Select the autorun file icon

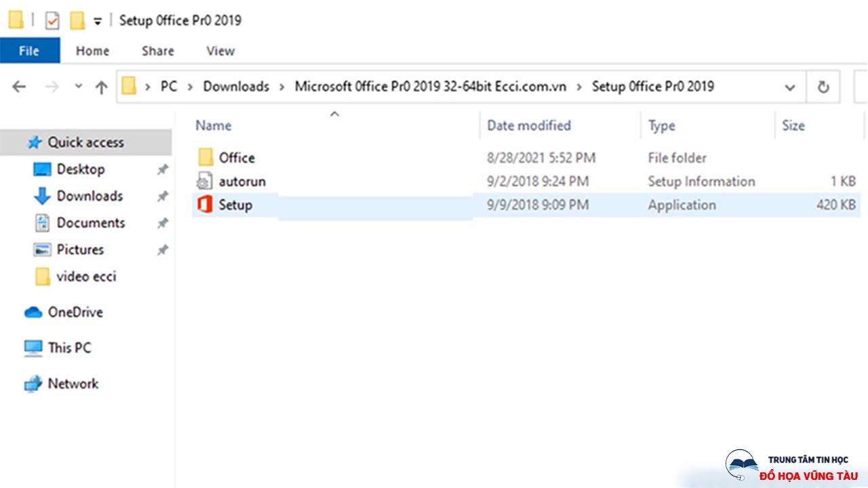click(x=205, y=181)
